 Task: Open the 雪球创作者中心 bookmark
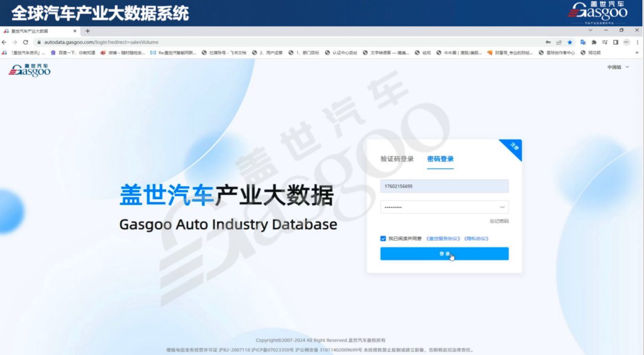(x=556, y=52)
